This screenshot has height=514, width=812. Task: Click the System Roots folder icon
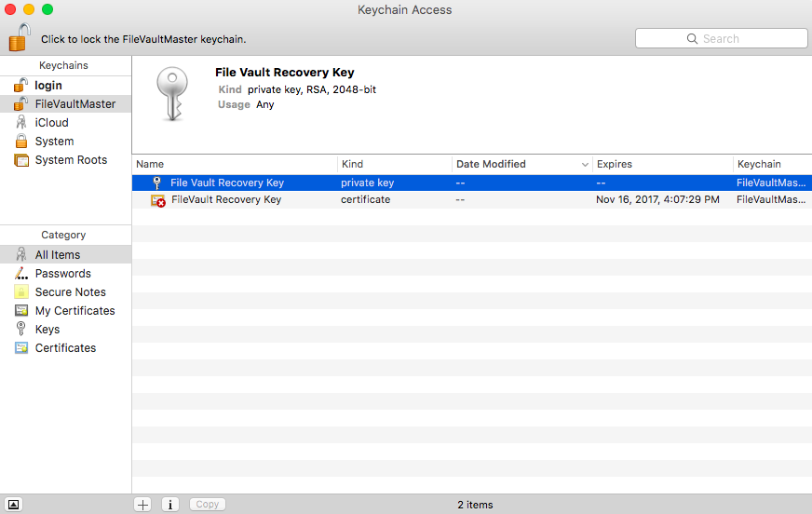(x=21, y=160)
